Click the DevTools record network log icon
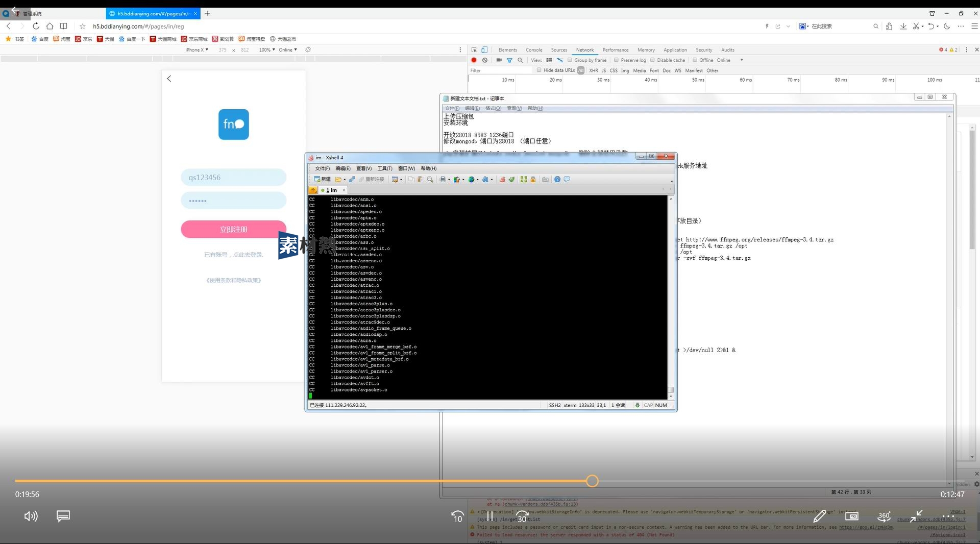The image size is (980, 544). [x=474, y=60]
